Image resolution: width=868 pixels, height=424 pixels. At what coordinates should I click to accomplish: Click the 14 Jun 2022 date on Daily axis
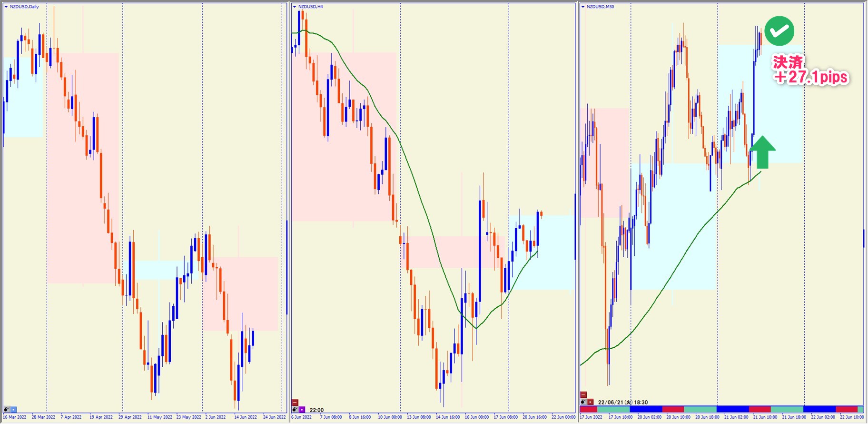pyautogui.click(x=245, y=417)
